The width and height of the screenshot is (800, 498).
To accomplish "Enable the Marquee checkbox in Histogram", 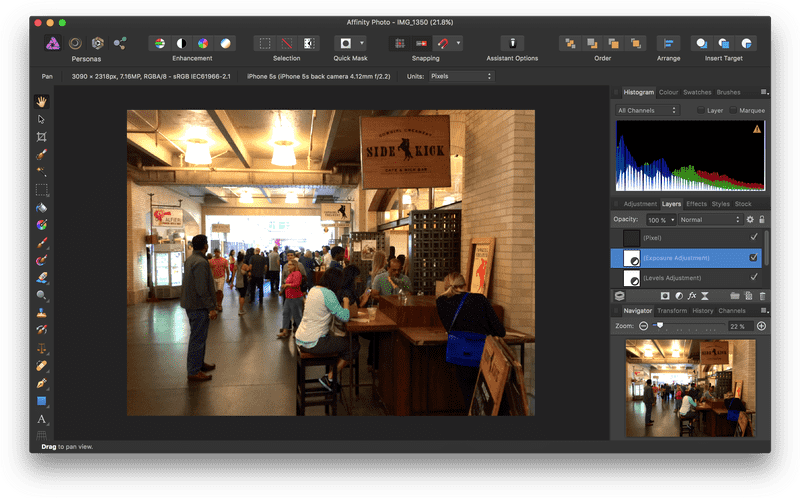I will tap(732, 110).
